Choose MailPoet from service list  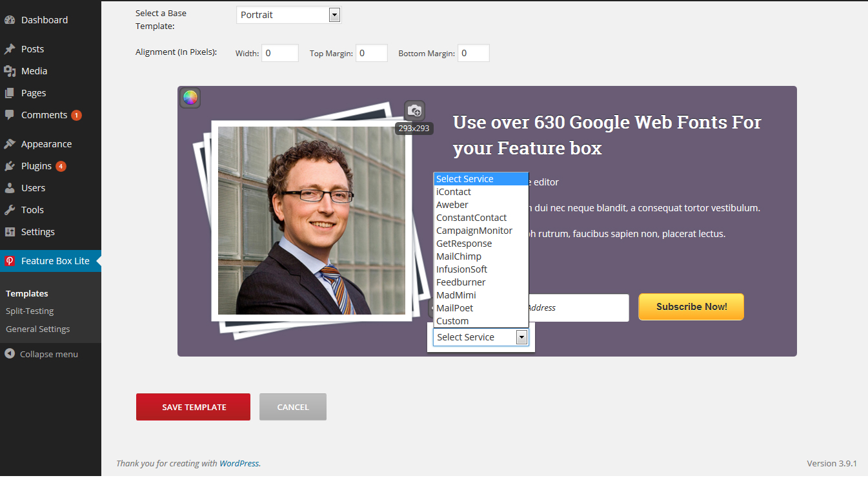481,308
